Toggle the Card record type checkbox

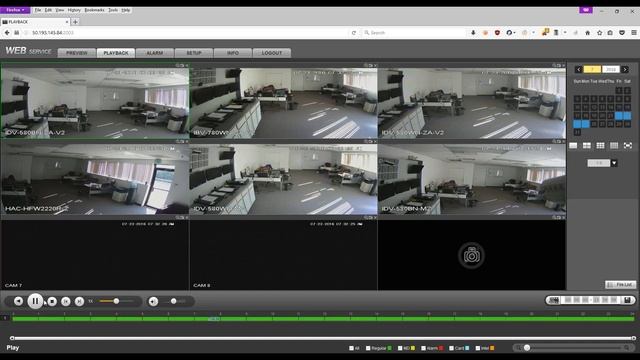tap(451, 348)
